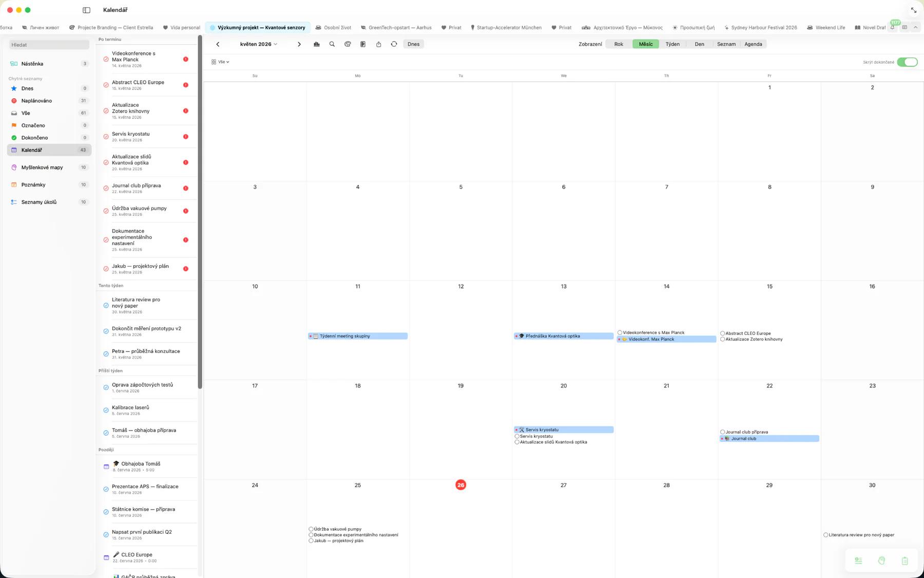Open the Osobní život tab
Screen dimensions: 924x578
pos(333,27)
